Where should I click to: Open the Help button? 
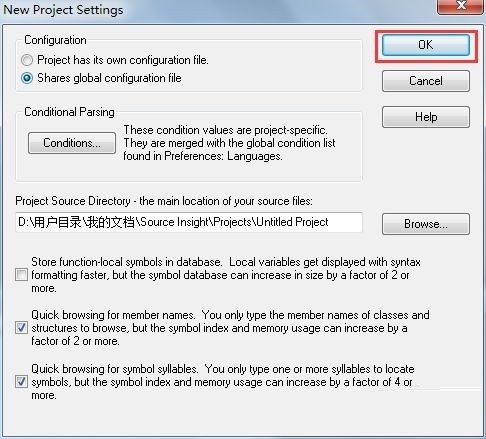(426, 117)
